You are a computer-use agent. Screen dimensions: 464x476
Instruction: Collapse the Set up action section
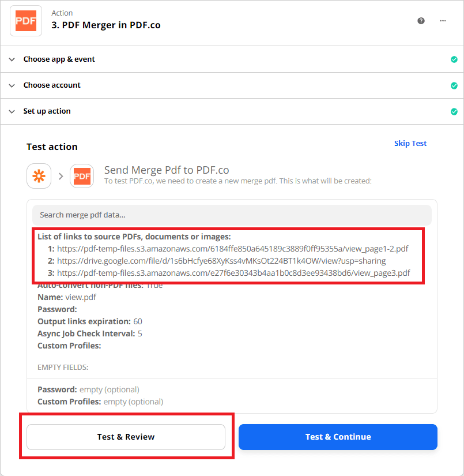(x=12, y=111)
